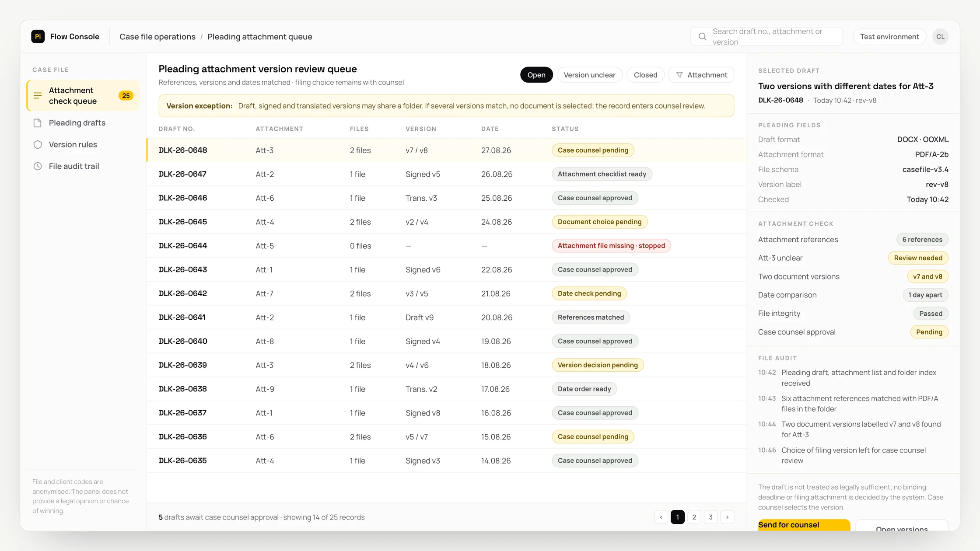The image size is (980, 551).
Task: Click the STATUS column header
Action: [x=565, y=129]
